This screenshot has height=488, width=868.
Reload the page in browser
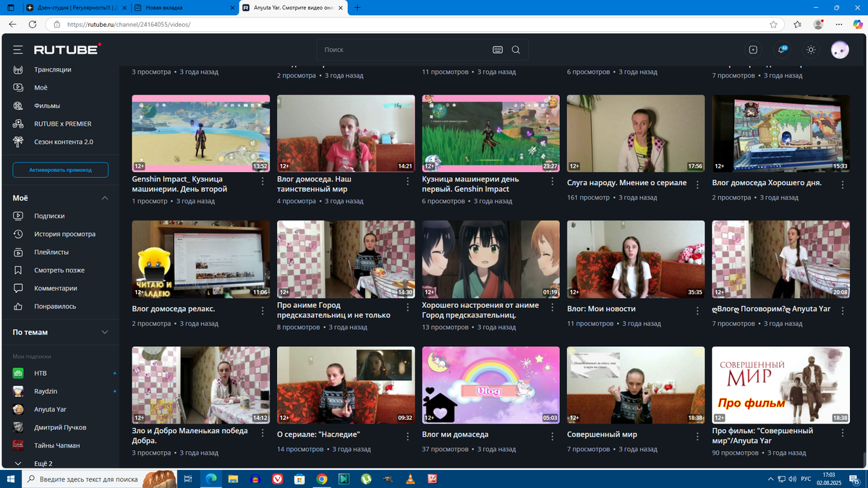click(33, 24)
